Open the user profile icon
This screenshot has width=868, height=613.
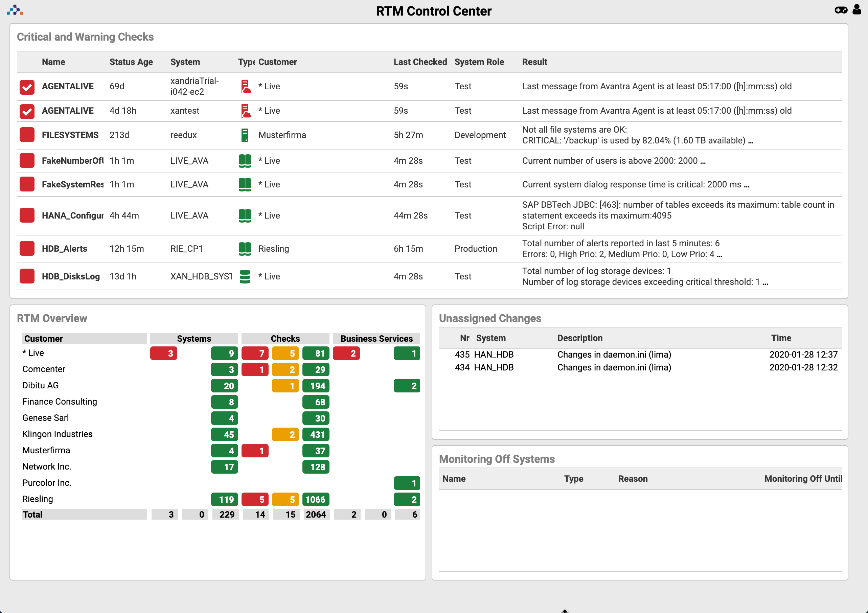click(x=856, y=9)
